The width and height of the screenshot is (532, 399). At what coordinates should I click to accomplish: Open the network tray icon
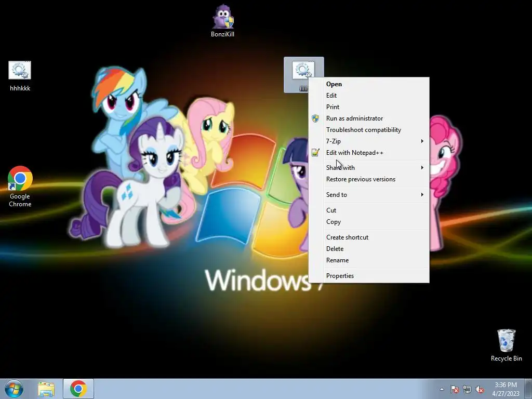(x=467, y=389)
